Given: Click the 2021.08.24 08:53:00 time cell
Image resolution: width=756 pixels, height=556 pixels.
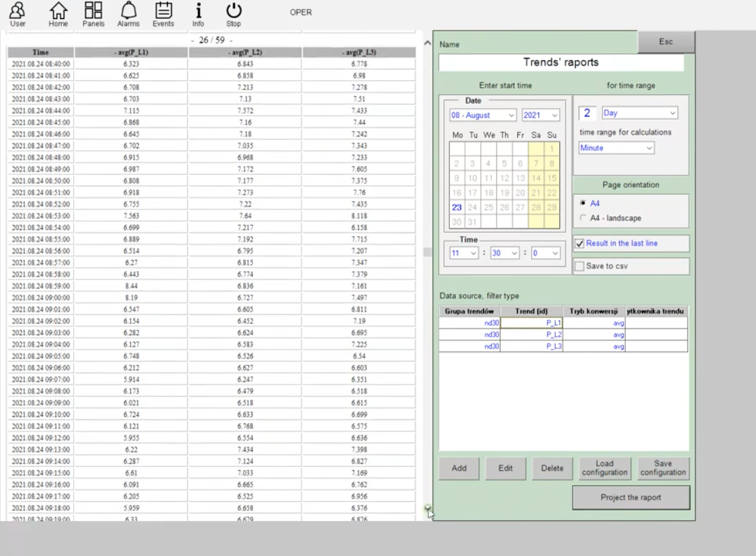Looking at the screenshot, I should [x=40, y=216].
